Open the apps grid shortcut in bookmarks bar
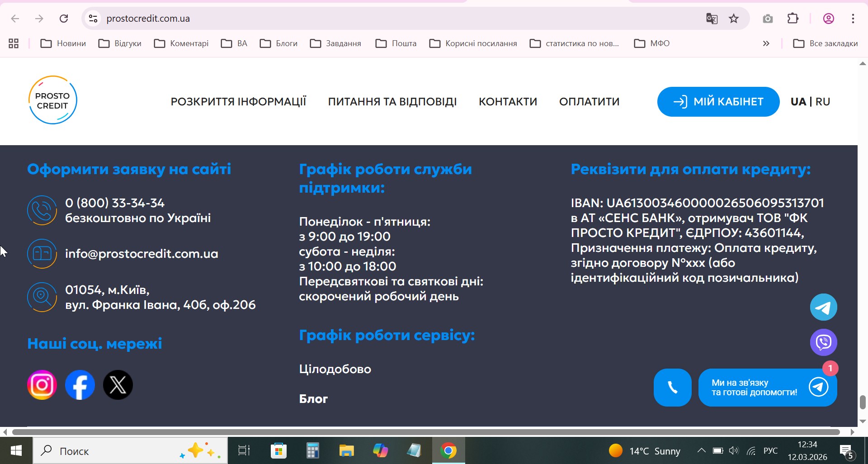This screenshot has width=868, height=464. 14,43
